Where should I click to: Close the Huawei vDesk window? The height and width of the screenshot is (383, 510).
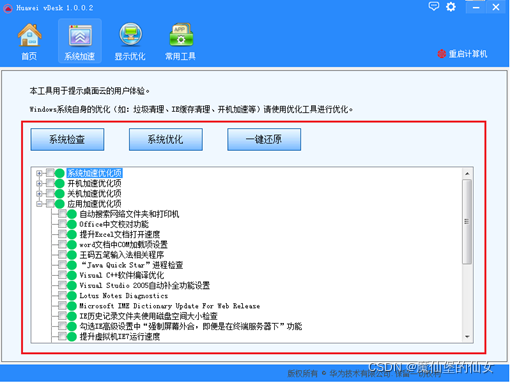point(496,7)
